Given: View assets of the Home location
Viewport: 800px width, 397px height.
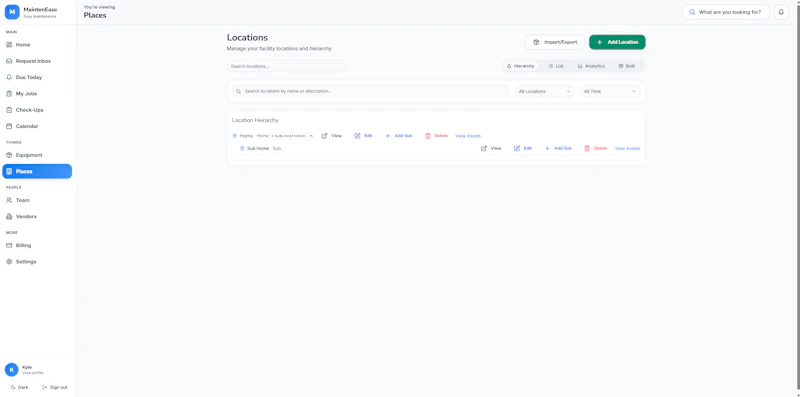Looking at the screenshot, I should (468, 136).
